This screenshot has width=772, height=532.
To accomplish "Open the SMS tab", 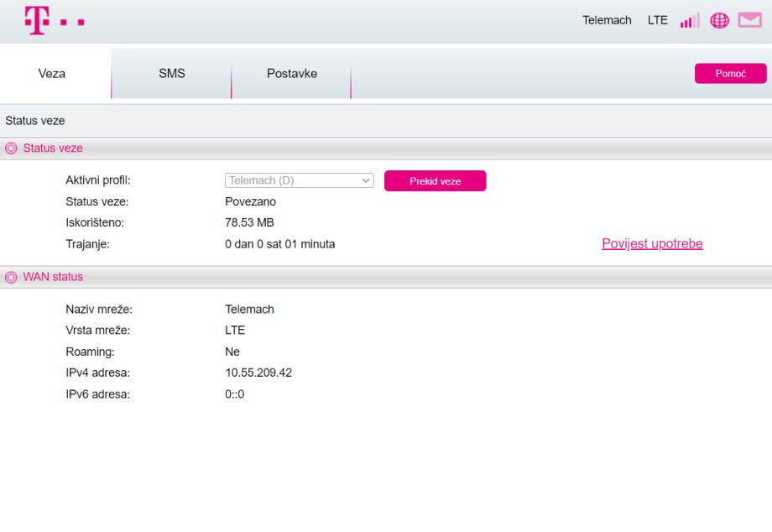I will pos(172,73).
